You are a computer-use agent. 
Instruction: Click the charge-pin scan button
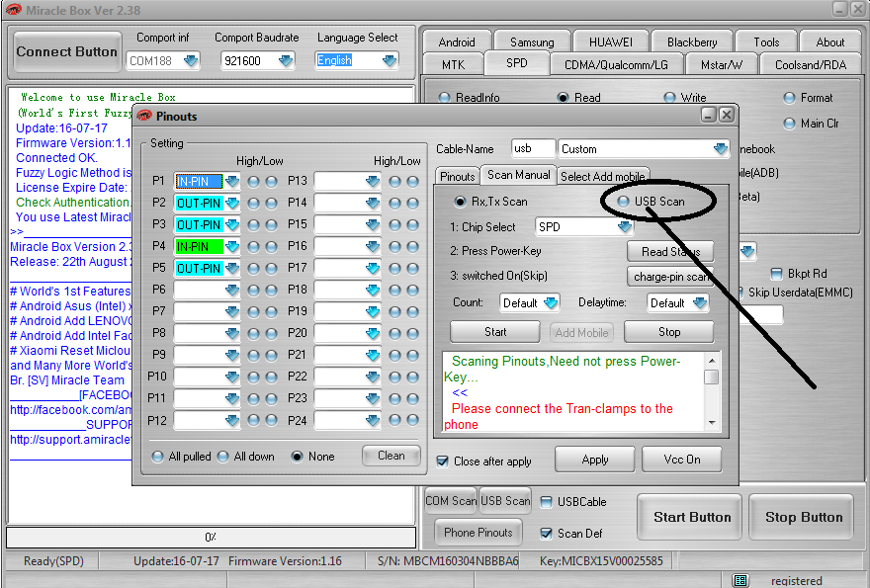pos(670,277)
